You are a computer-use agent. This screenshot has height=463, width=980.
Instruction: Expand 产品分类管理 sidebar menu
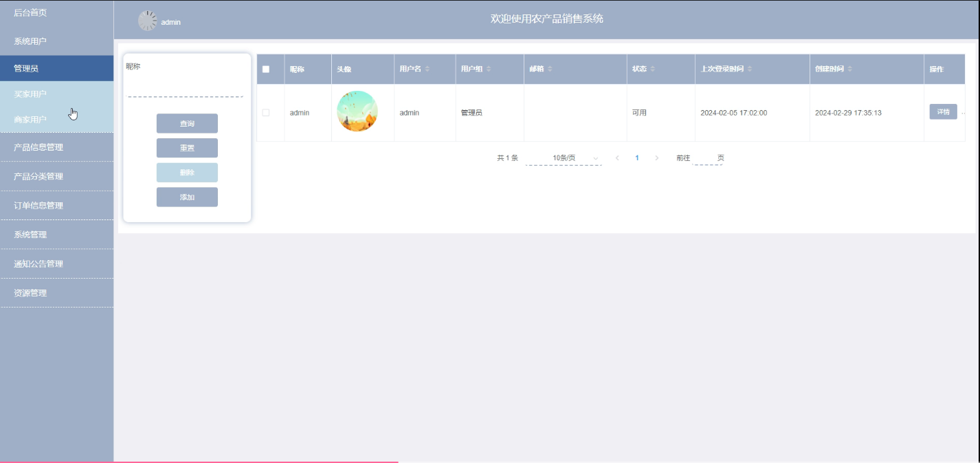click(x=56, y=176)
